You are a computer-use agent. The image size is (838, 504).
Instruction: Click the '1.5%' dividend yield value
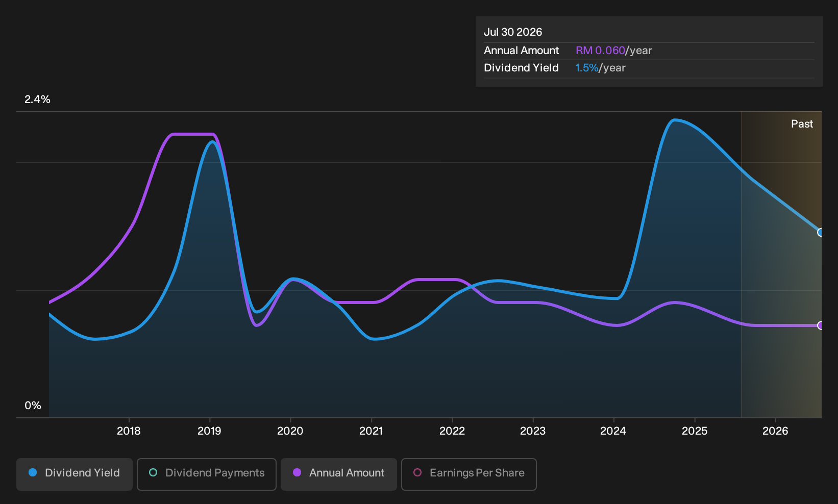pyautogui.click(x=586, y=68)
